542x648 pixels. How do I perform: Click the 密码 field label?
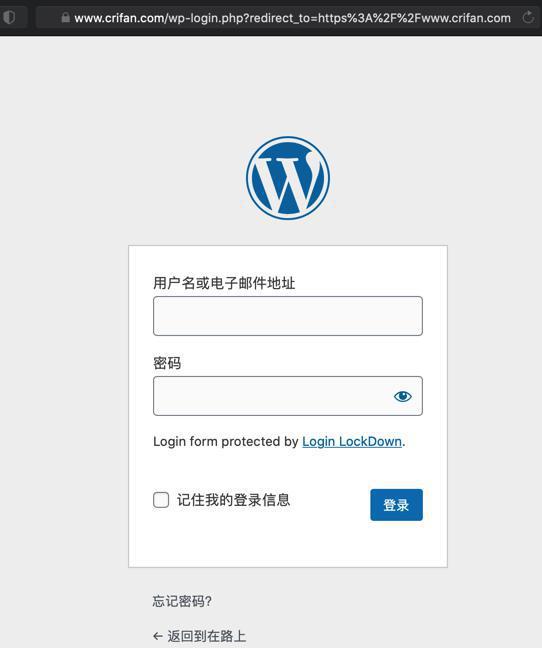click(167, 363)
